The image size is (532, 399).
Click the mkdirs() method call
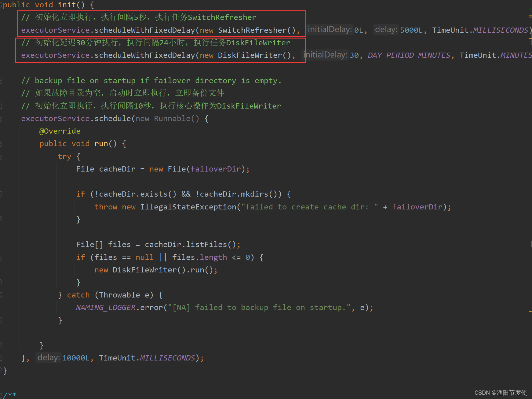point(259,194)
